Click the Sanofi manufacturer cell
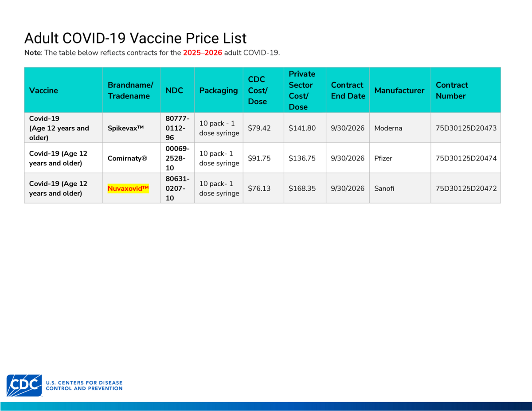The width and height of the screenshot is (532, 411). click(400, 188)
